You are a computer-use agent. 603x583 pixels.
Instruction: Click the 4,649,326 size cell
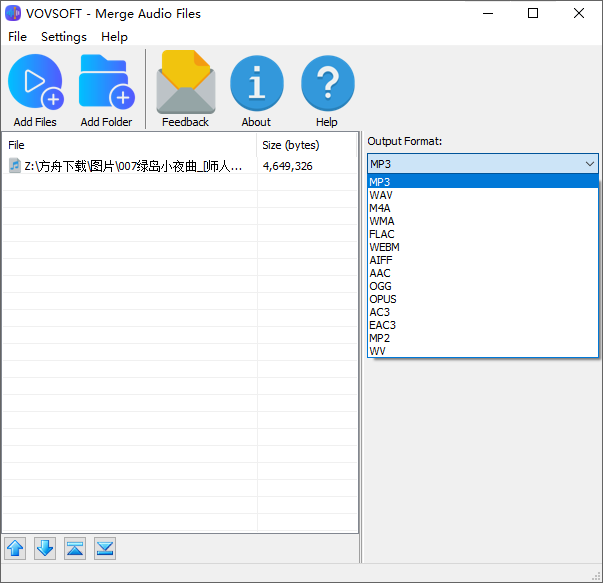pyautogui.click(x=288, y=166)
